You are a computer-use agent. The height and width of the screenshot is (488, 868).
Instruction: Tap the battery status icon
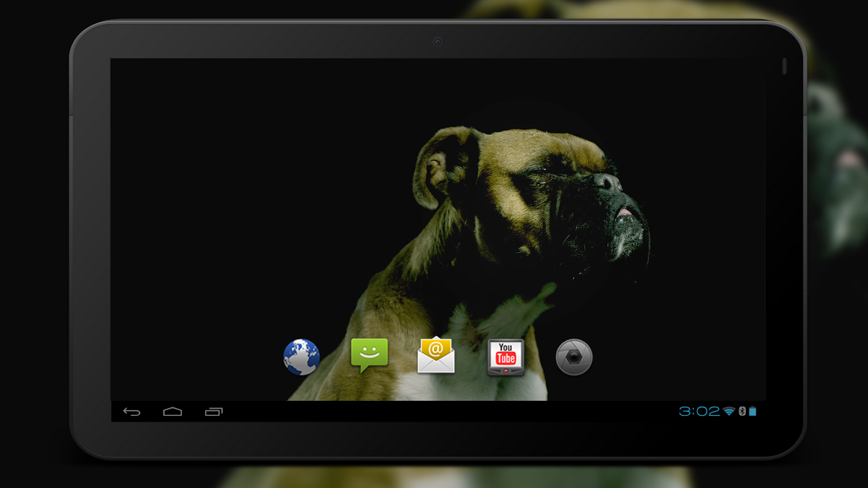(753, 412)
